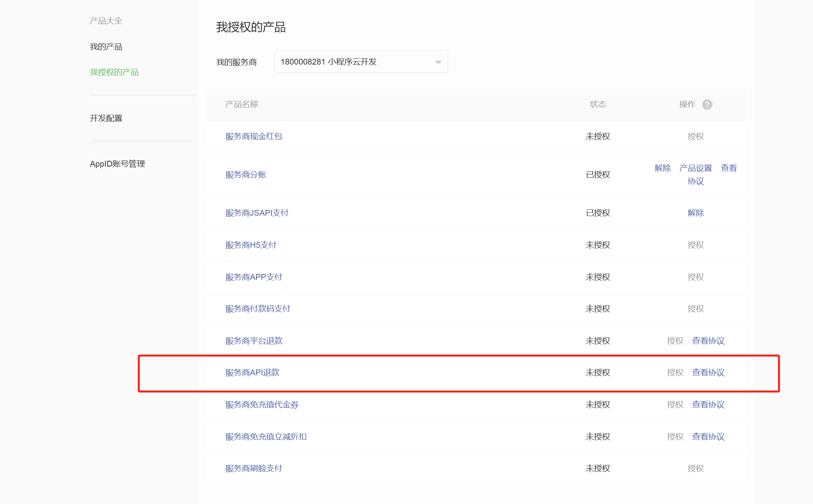Image resolution: width=813 pixels, height=504 pixels.
Task: Go to 我的产品 in sidebar
Action: (x=106, y=47)
